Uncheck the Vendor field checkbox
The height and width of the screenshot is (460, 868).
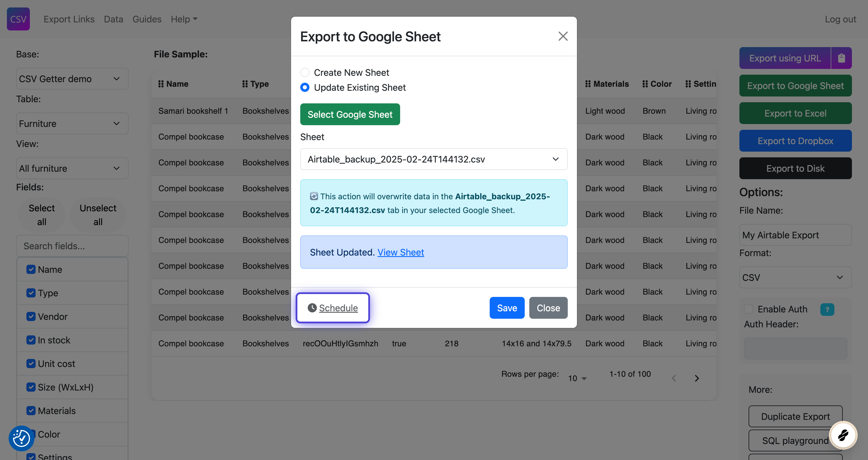[x=31, y=316]
